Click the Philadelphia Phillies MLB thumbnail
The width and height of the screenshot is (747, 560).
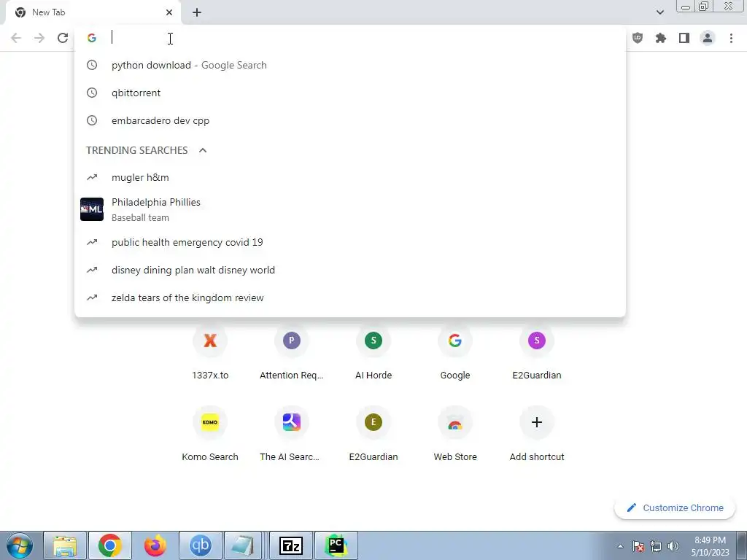(92, 209)
